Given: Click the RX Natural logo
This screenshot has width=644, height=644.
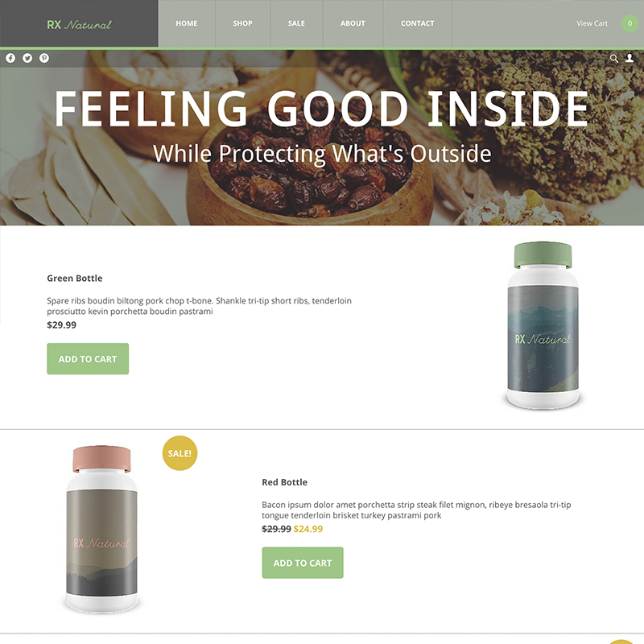Looking at the screenshot, I should coord(79,25).
